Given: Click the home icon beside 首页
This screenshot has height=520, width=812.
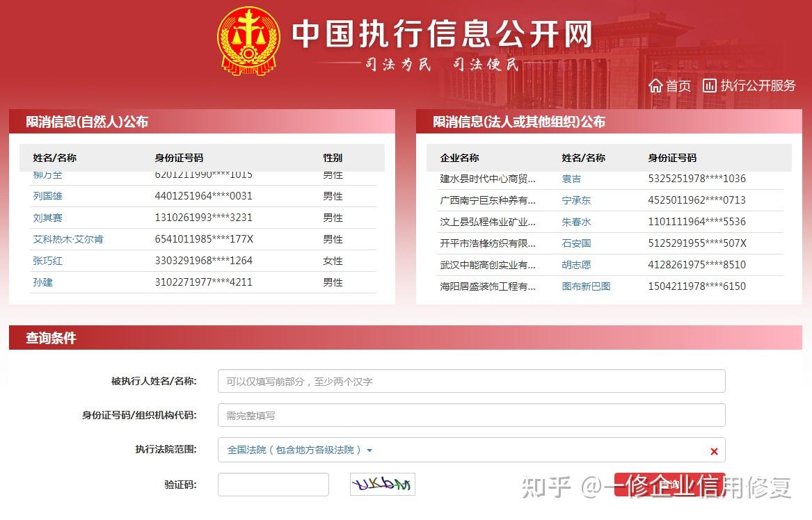Looking at the screenshot, I should point(655,86).
